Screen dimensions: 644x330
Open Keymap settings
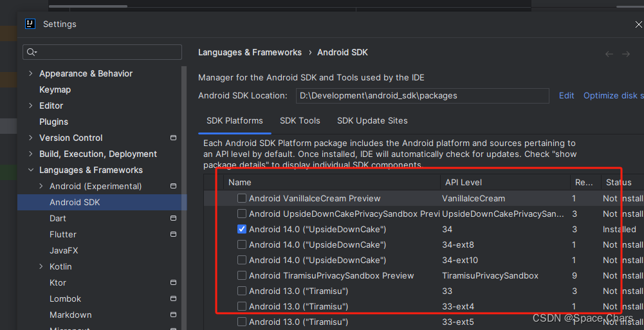pos(55,89)
